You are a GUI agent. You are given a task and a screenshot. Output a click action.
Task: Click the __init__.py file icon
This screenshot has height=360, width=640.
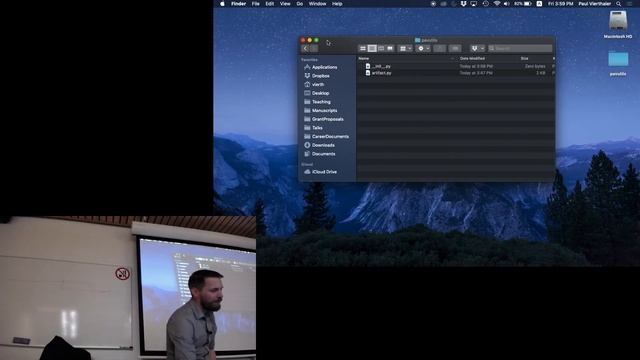tap(368, 66)
